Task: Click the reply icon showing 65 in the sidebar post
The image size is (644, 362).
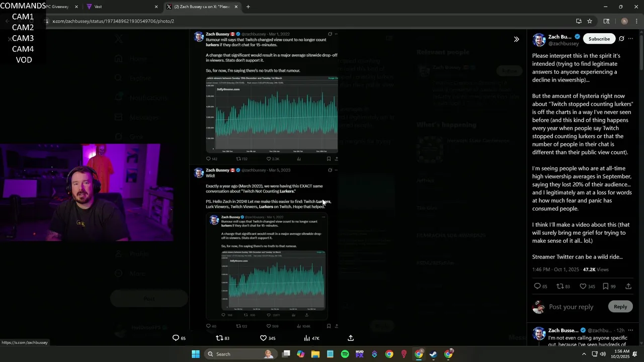Action: 540,286
